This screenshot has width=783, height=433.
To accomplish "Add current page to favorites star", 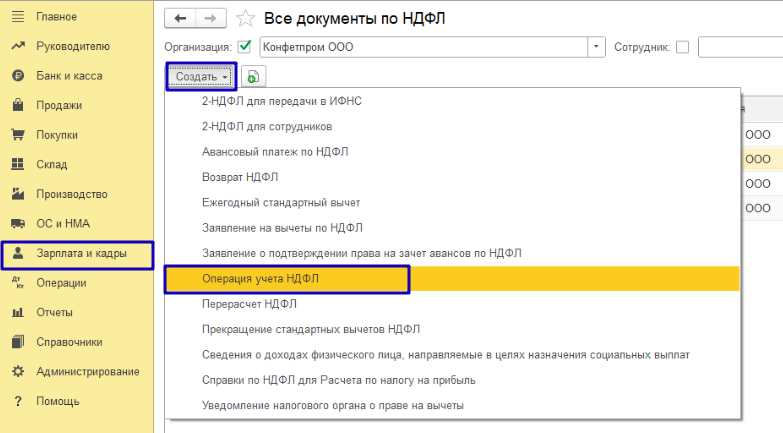I will pos(245,18).
